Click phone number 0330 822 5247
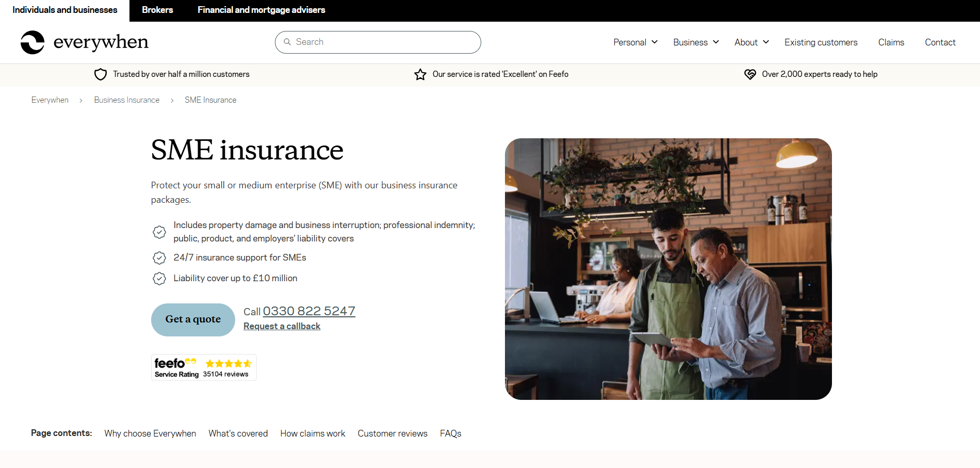 pos(309,311)
